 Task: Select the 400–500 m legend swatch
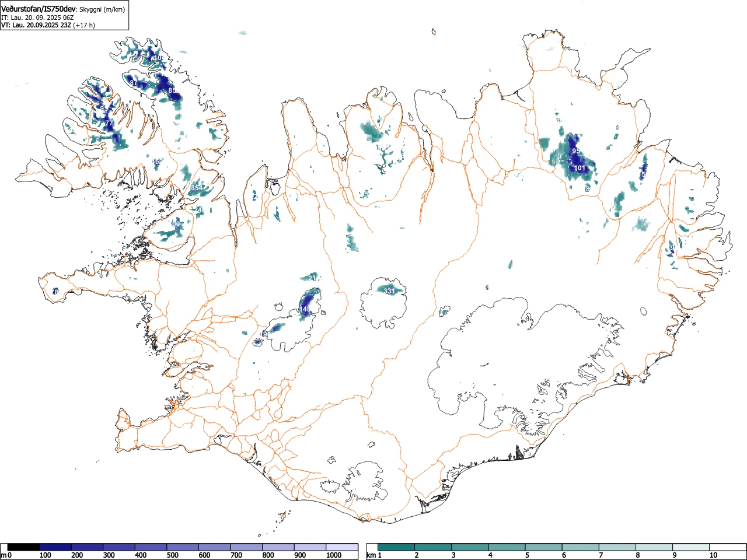click(x=151, y=547)
